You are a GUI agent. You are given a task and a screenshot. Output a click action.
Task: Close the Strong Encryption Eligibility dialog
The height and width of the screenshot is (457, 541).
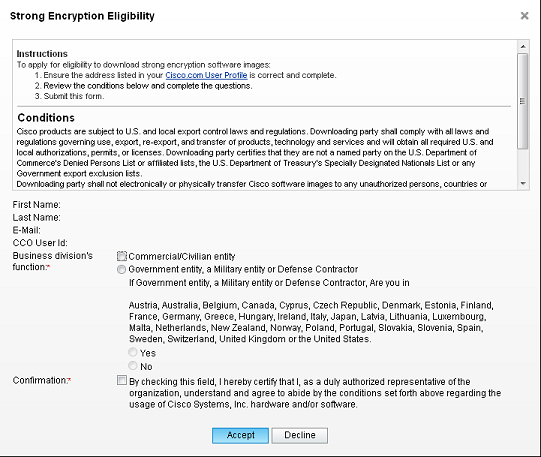[524, 16]
